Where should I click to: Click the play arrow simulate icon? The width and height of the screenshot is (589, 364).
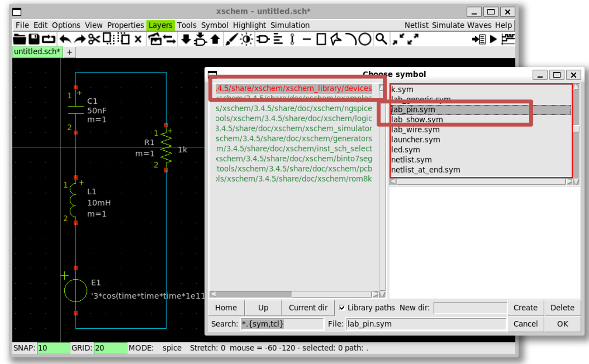493,39
